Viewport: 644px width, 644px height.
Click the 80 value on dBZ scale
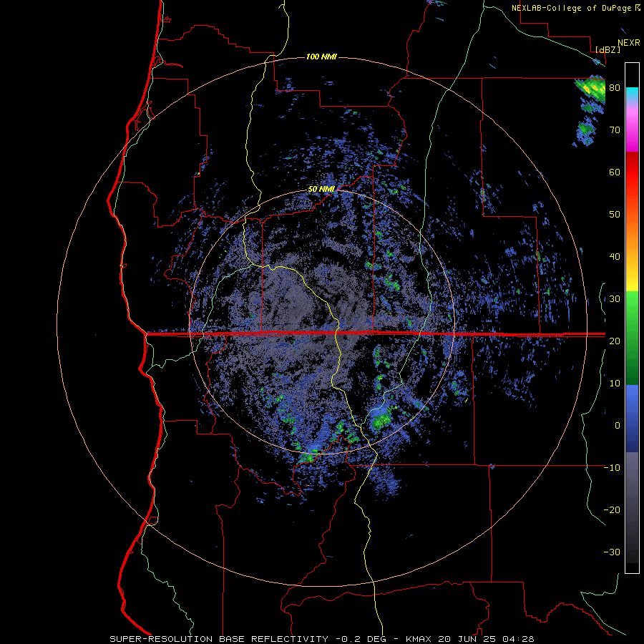(x=615, y=88)
